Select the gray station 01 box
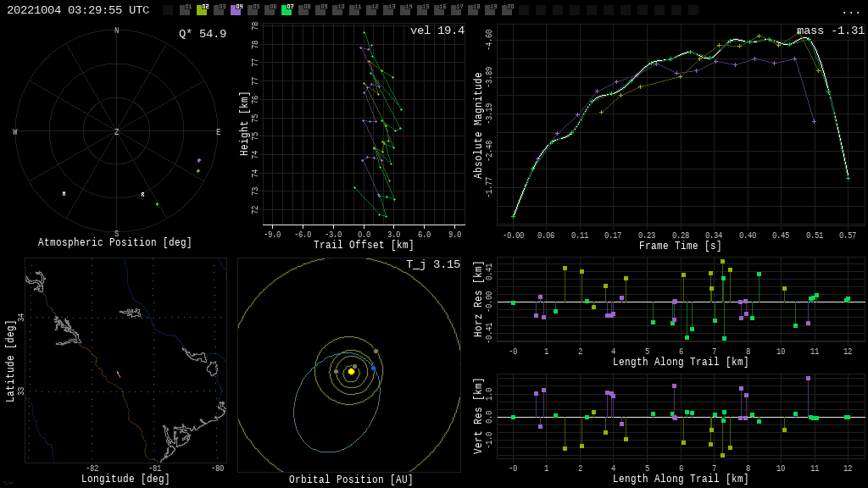The image size is (868, 488). tap(185, 10)
